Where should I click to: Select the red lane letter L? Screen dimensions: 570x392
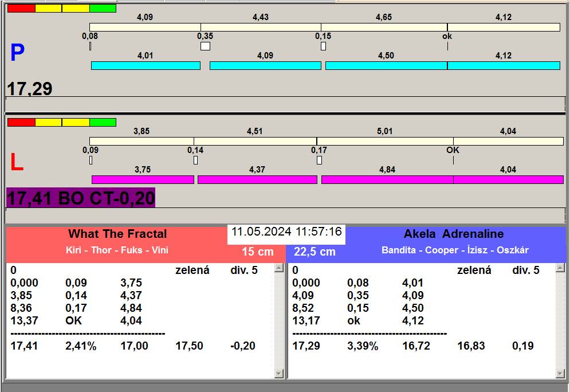coord(17,162)
